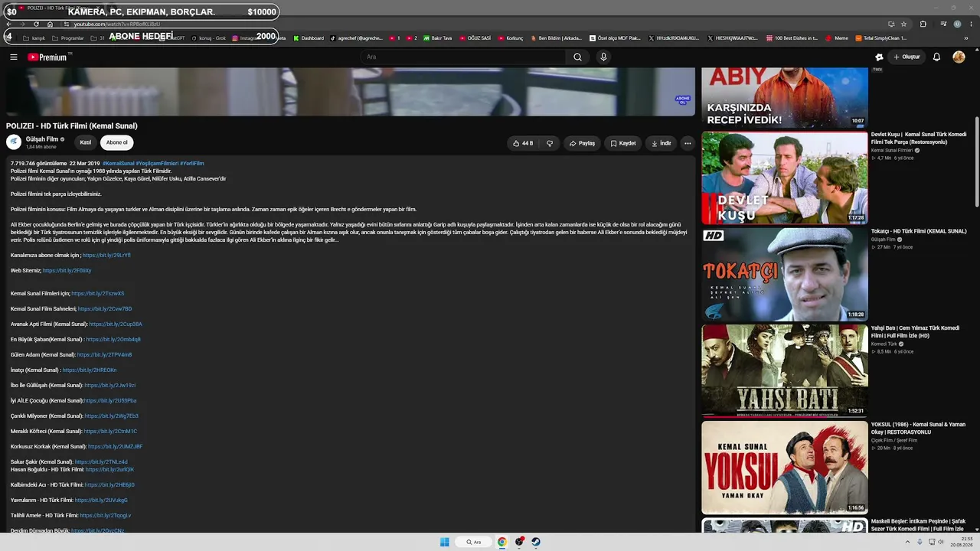
Task: Open Windows taskbar Ara search box
Action: (x=474, y=542)
